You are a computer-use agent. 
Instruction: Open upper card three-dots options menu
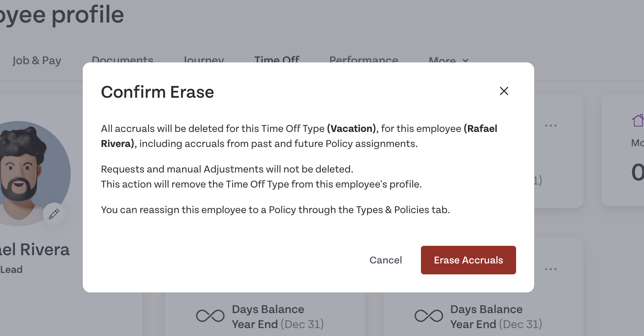[x=551, y=126]
